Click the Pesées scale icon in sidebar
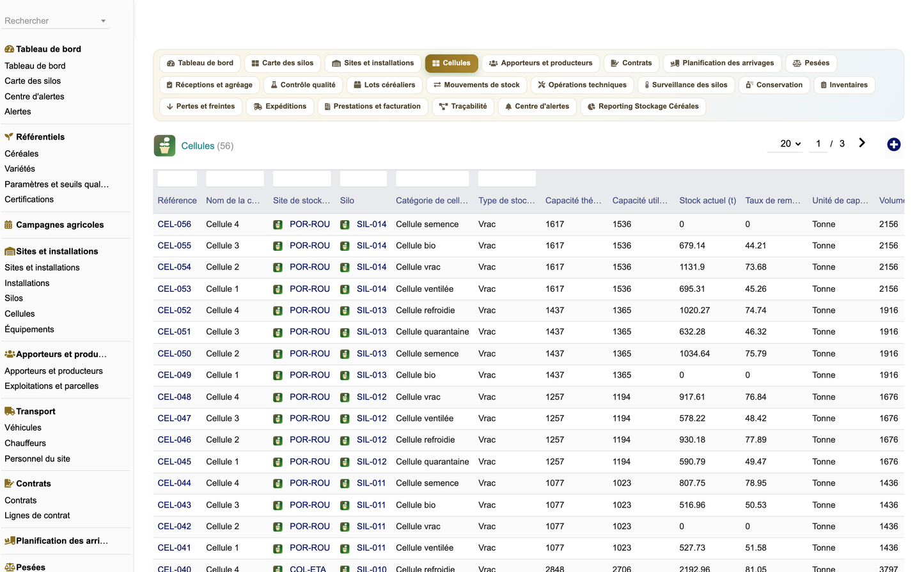 pos(10,568)
